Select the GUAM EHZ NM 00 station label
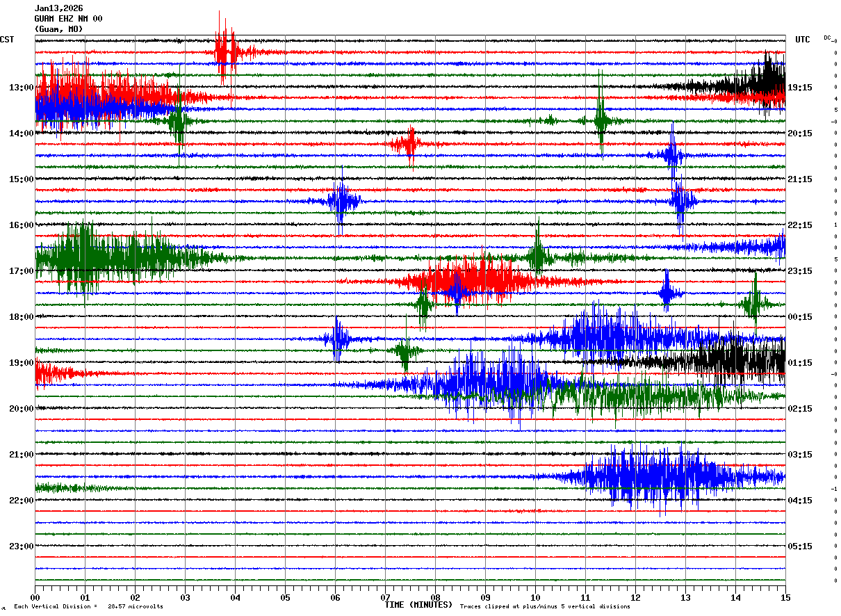Viewport: 841px width, 616px height. point(68,19)
